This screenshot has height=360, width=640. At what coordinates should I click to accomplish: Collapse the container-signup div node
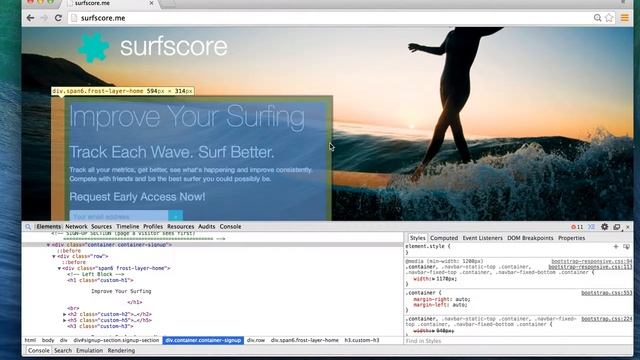48,245
